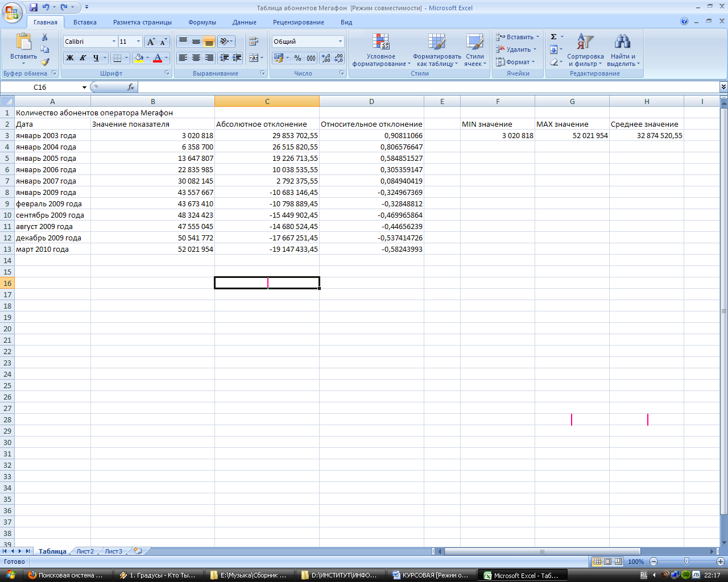Insert a new worksheet tab
The width and height of the screenshot is (728, 582).
[138, 551]
